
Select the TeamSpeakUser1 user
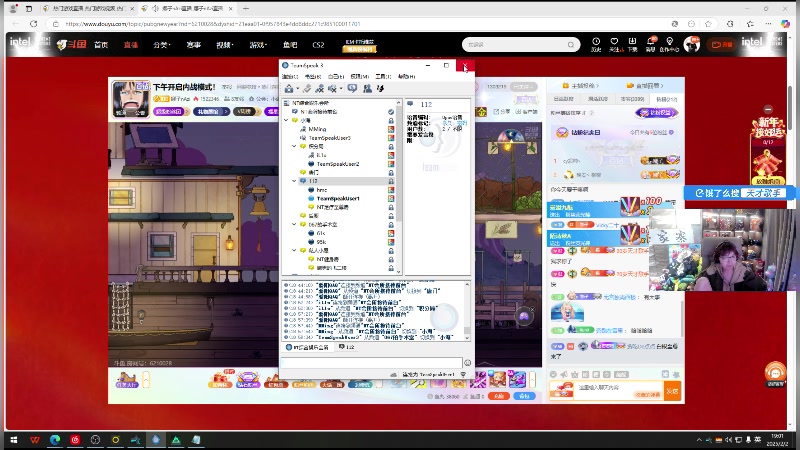click(x=338, y=198)
